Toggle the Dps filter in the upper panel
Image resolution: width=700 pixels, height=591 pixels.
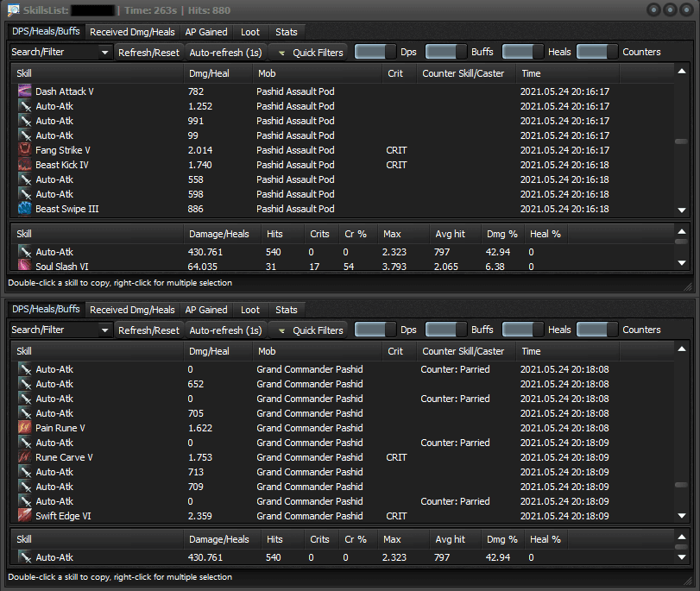(375, 52)
